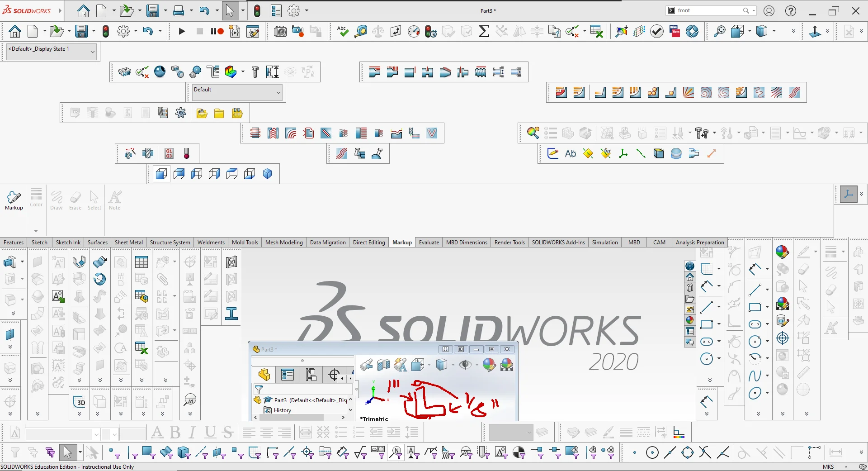Click the I-beam structural member icon

point(231,314)
